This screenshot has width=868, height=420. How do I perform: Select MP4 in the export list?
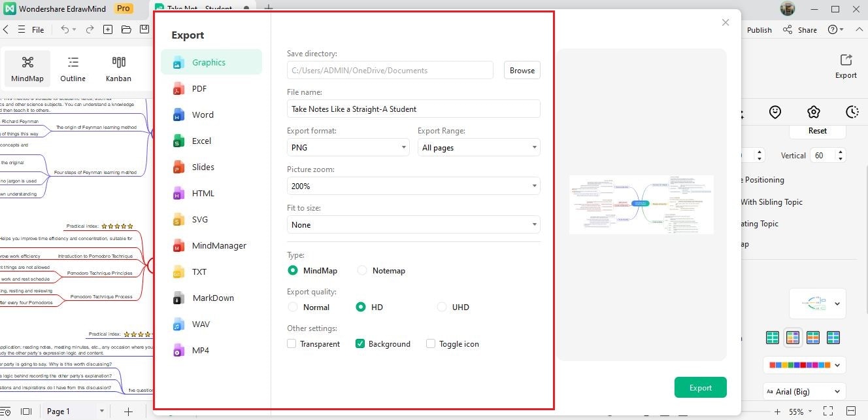click(x=212, y=350)
